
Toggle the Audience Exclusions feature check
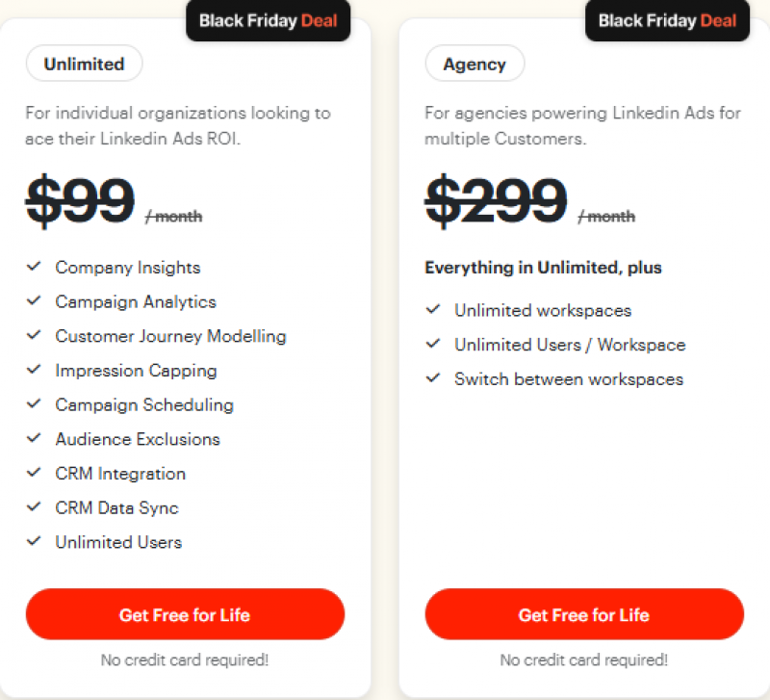click(x=35, y=439)
